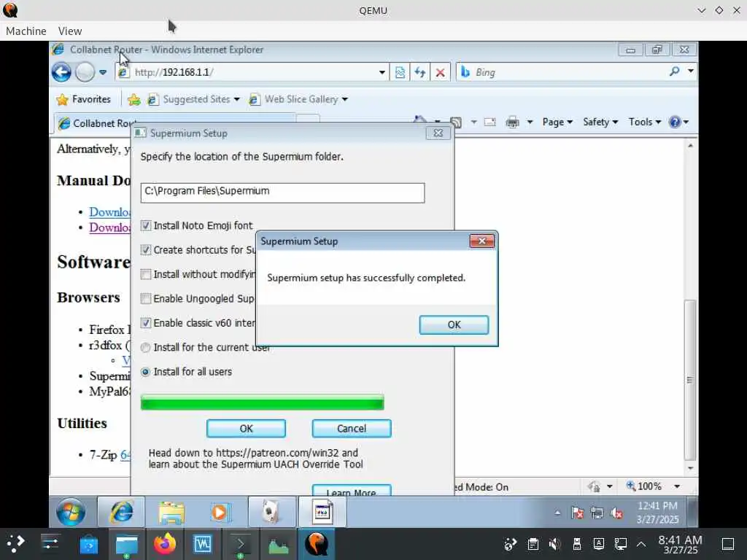Screen dimensions: 747x560
Task: Click the host terminal taskbar icon
Action: click(241, 543)
